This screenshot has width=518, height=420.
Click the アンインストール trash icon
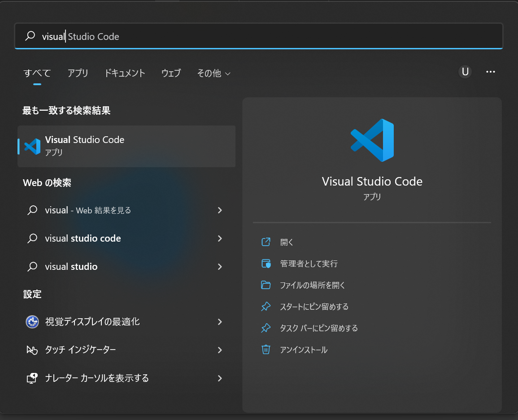266,350
